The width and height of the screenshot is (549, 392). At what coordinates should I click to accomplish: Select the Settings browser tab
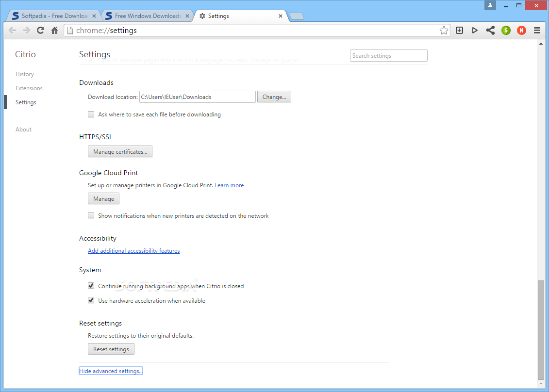click(x=241, y=16)
